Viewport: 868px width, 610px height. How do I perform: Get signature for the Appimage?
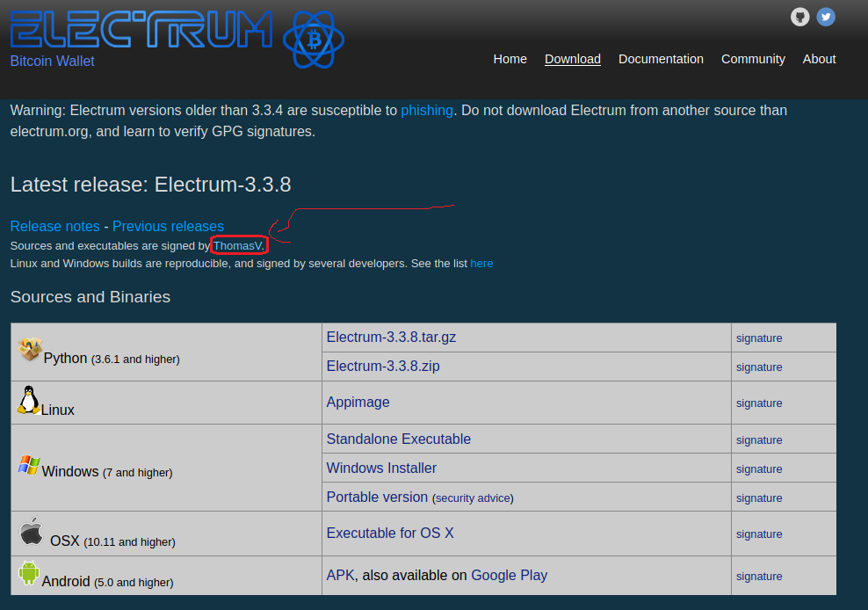click(759, 403)
